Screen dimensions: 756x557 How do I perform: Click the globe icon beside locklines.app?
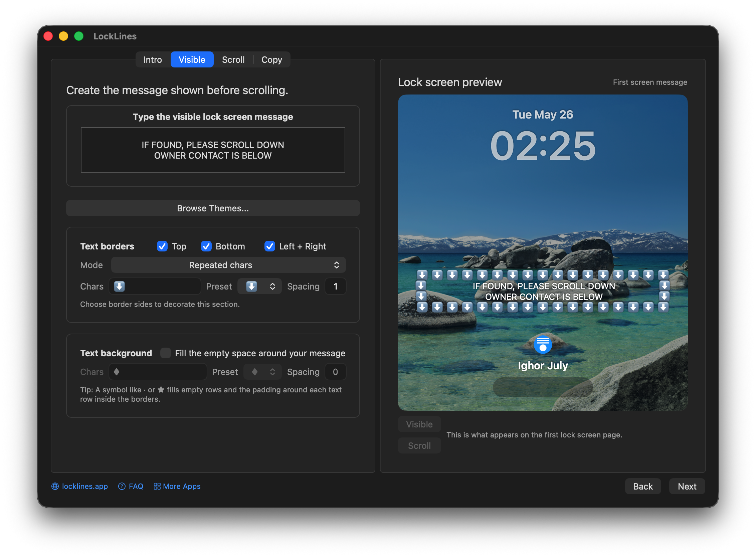[55, 486]
